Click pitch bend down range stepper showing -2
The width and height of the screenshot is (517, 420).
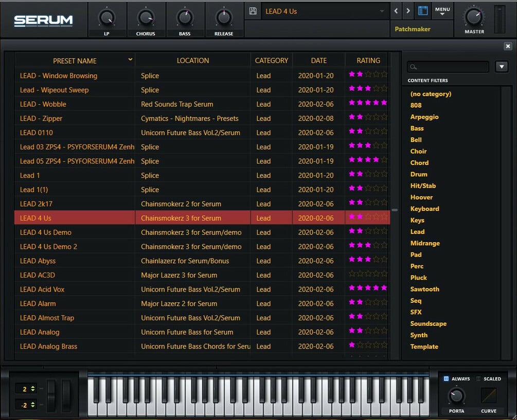[x=26, y=405]
